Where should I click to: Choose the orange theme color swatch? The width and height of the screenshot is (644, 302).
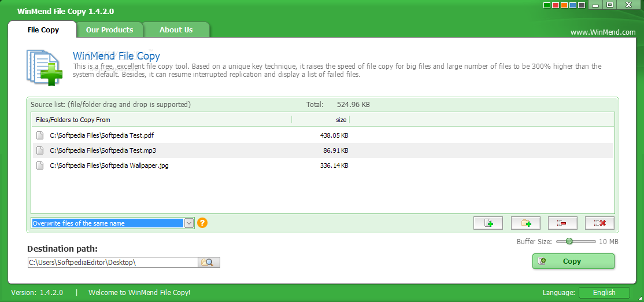tap(564, 5)
